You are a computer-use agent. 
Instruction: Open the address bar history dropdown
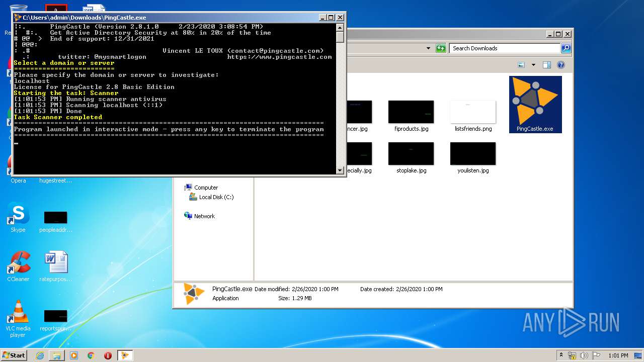pyautogui.click(x=428, y=48)
